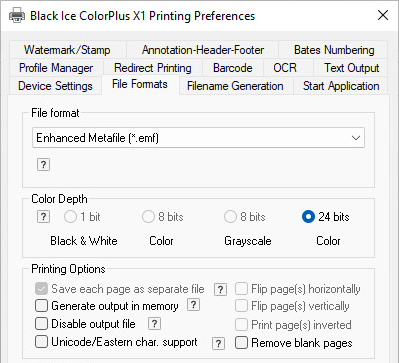Select 1 bit Black & White radio

(70, 217)
